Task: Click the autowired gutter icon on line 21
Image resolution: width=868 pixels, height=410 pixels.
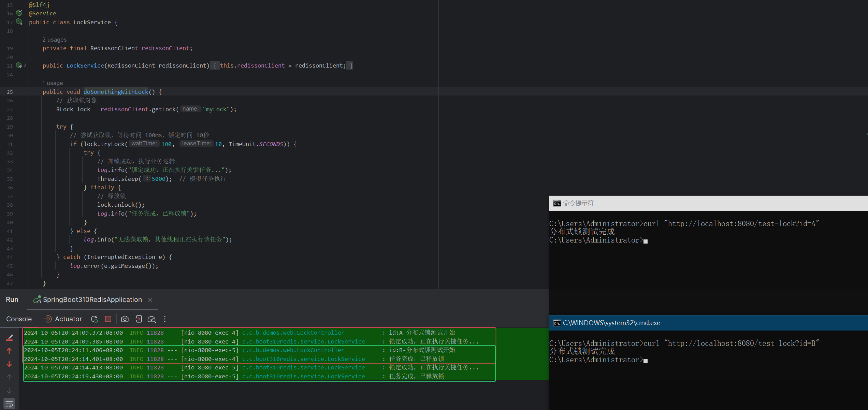Action: (x=19, y=65)
